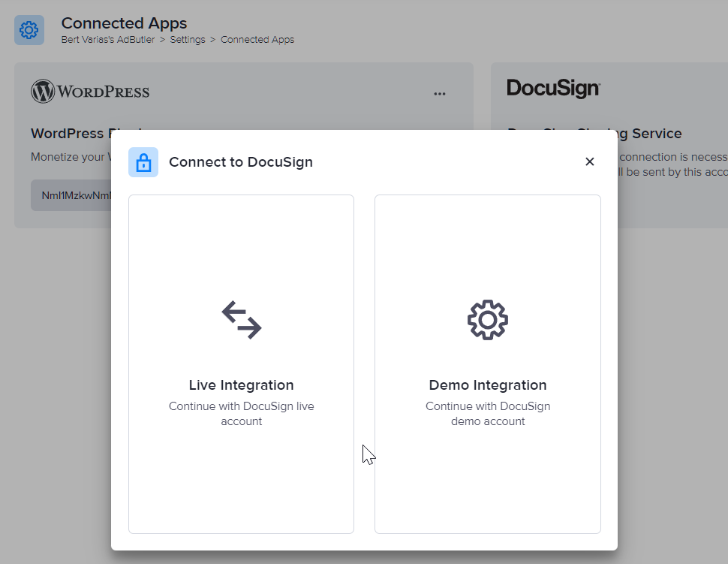Select the Live Integration heading
The image size is (728, 564).
pyautogui.click(x=242, y=385)
